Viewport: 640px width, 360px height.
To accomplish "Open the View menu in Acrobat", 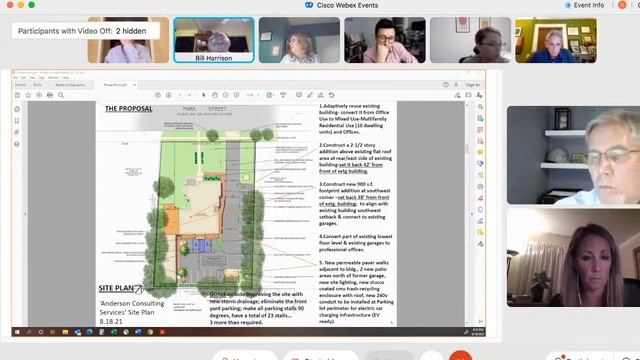I will pos(32,78).
